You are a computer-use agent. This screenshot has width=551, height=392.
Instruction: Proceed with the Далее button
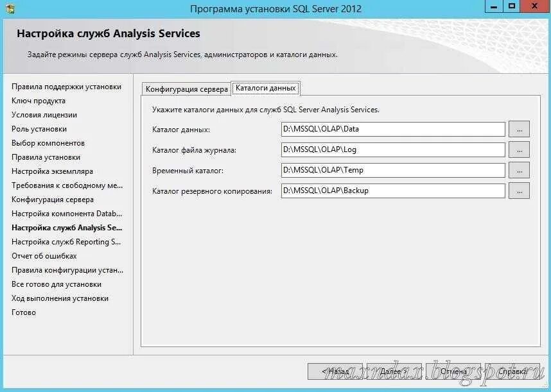394,371
